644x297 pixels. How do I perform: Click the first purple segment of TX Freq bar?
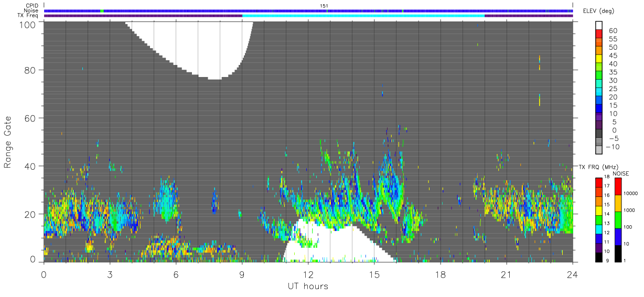coord(143,16)
